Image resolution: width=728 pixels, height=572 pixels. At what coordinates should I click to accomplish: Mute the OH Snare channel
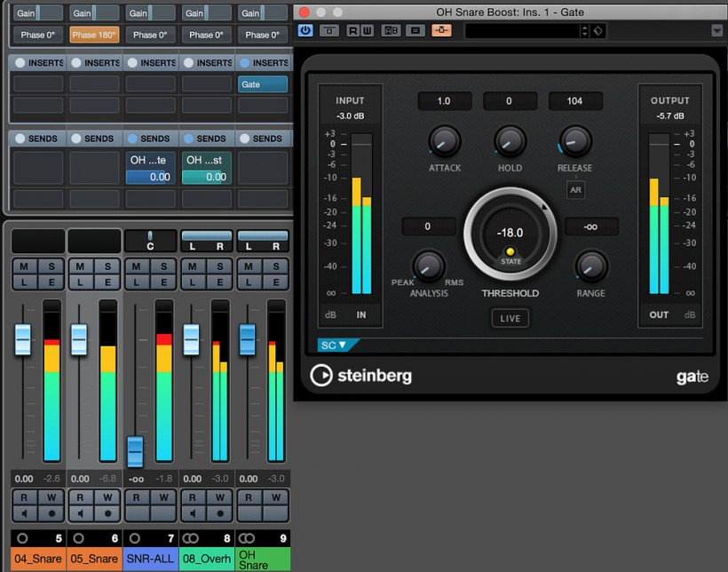249,266
